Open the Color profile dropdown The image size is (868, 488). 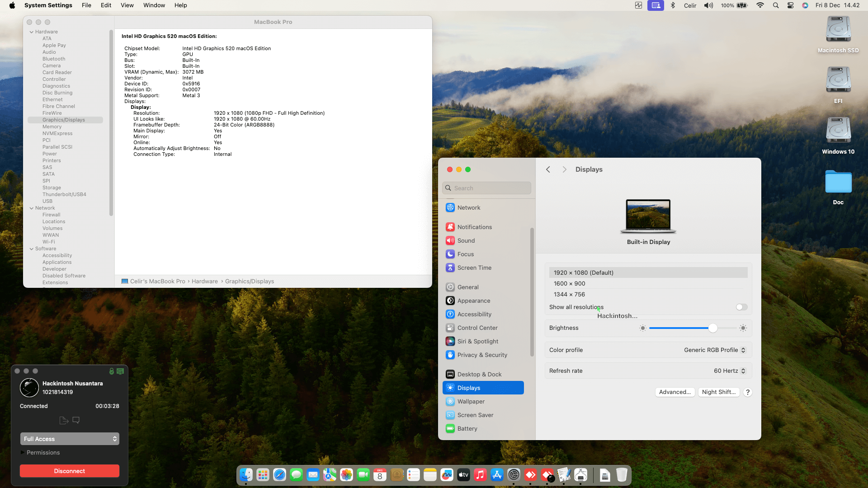click(714, 350)
